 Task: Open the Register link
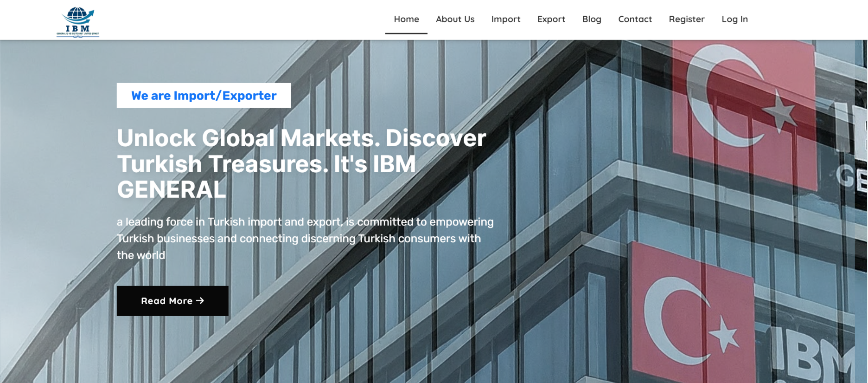686,19
